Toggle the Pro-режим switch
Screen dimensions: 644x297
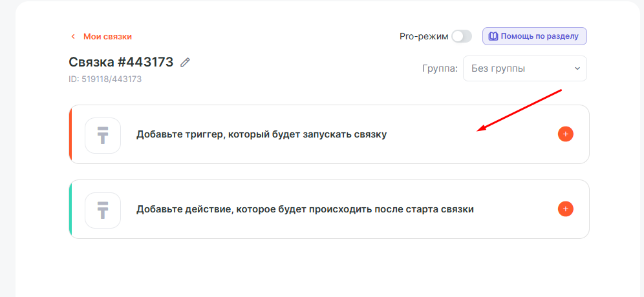(x=462, y=36)
